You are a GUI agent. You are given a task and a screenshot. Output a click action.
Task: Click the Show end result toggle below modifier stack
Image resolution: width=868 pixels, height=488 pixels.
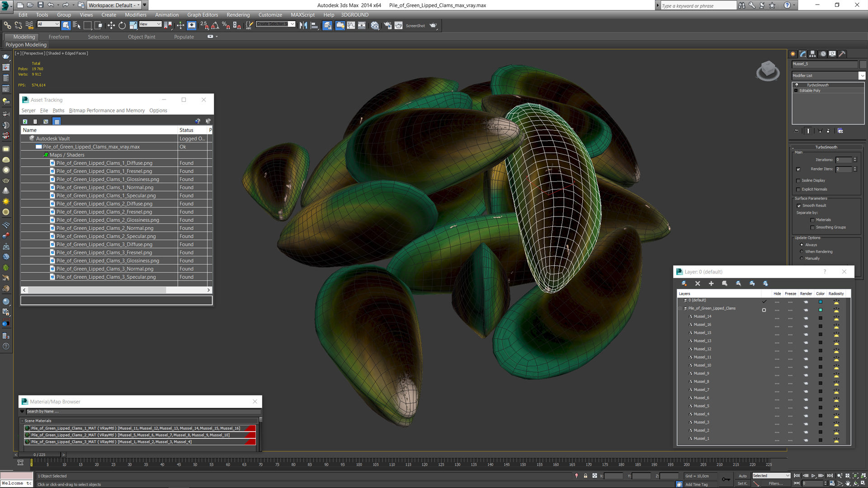808,131
